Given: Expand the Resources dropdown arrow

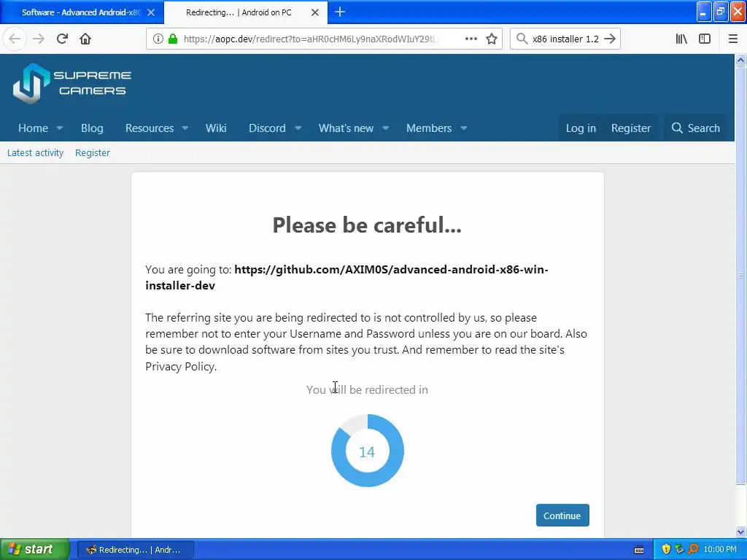Looking at the screenshot, I should coord(185,128).
